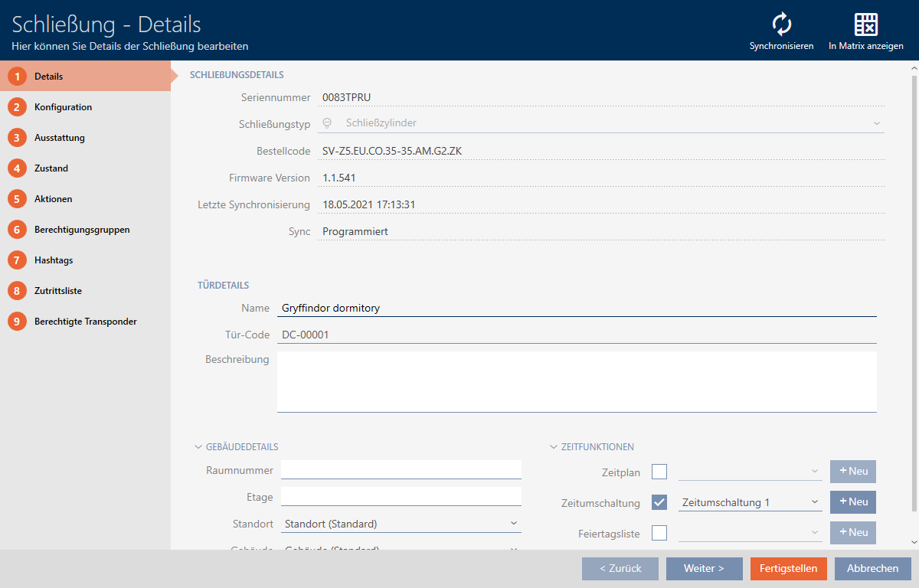The height and width of the screenshot is (588, 919).
Task: Select step 2 Konfiguration circle icon
Action: [17, 107]
